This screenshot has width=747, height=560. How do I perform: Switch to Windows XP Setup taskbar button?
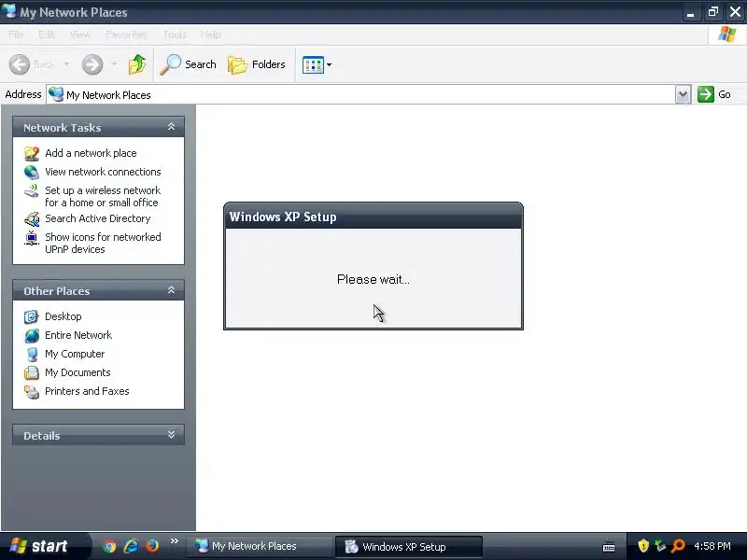click(x=409, y=546)
